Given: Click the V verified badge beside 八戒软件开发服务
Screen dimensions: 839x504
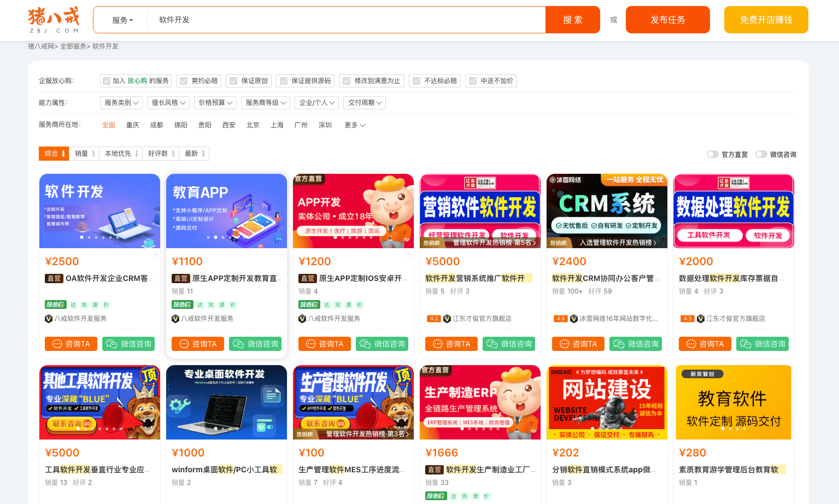Looking at the screenshot, I should pyautogui.click(x=48, y=319).
